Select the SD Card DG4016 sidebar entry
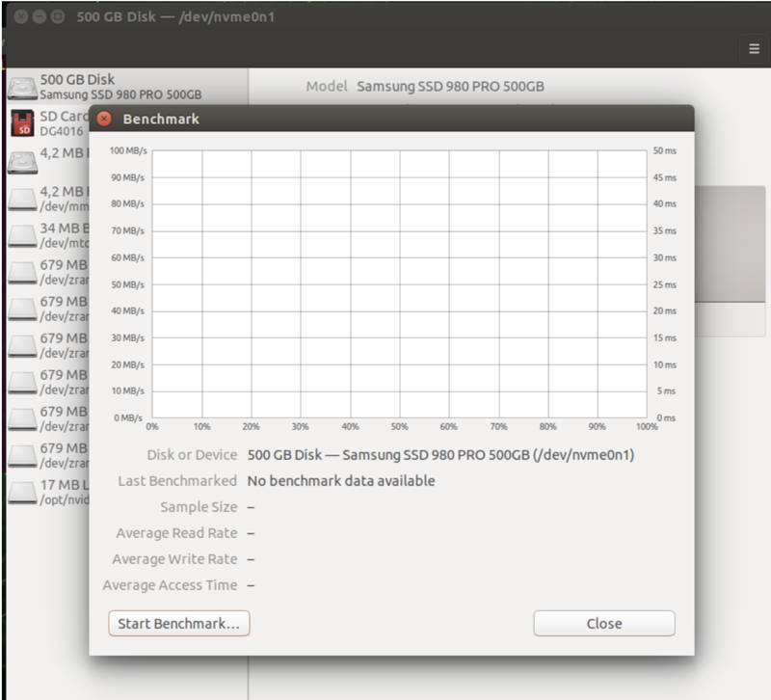The width and height of the screenshot is (771, 700). (48, 123)
